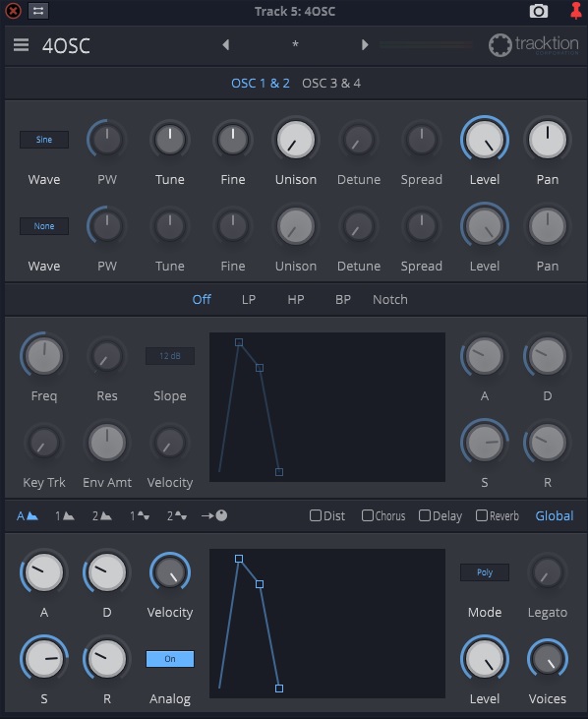Image resolution: width=588 pixels, height=719 pixels.
Task: Click the amp Velocity knob
Action: click(x=170, y=572)
